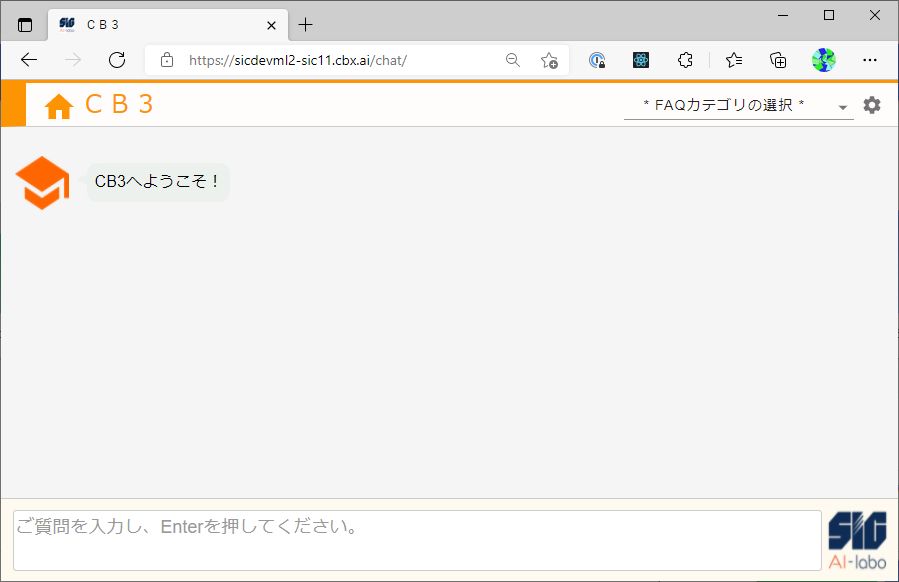The image size is (899, 582).
Task: Expand the FAQカテゴリの選択 dropdown
Action: (x=737, y=105)
